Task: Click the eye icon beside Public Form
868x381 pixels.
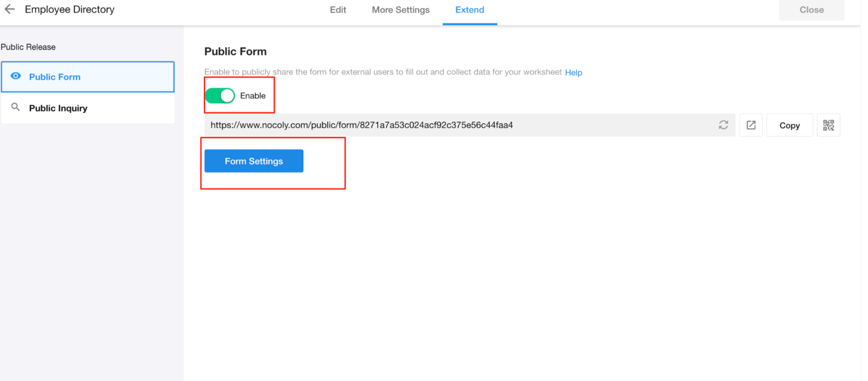Action: point(16,76)
